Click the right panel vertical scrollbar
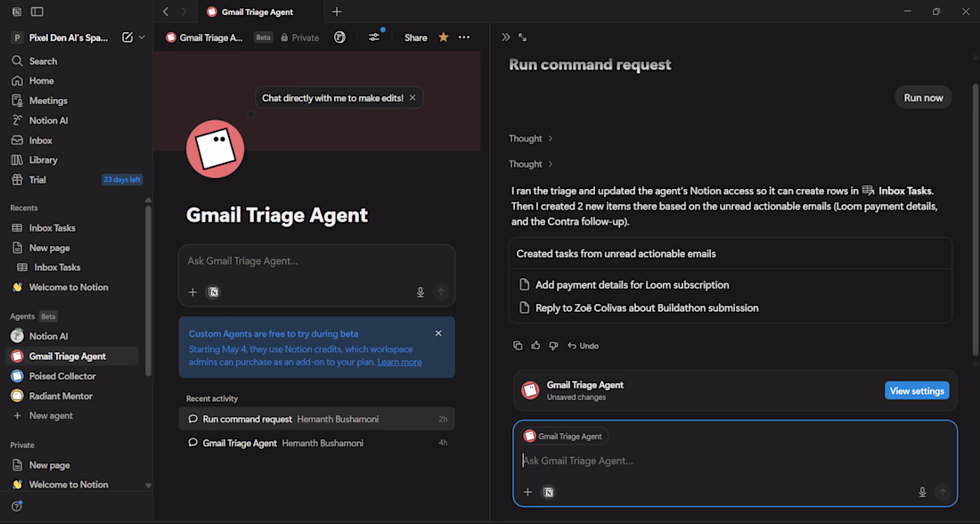Viewport: 980px width, 524px height. pyautogui.click(x=975, y=220)
